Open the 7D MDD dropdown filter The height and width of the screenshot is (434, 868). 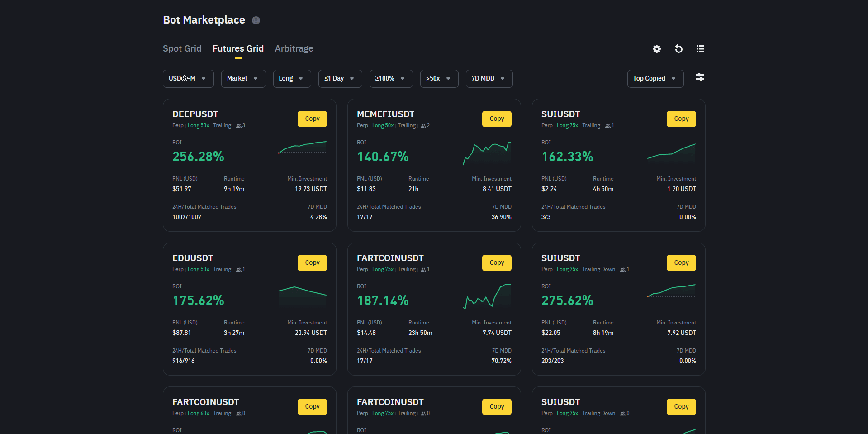click(x=489, y=78)
